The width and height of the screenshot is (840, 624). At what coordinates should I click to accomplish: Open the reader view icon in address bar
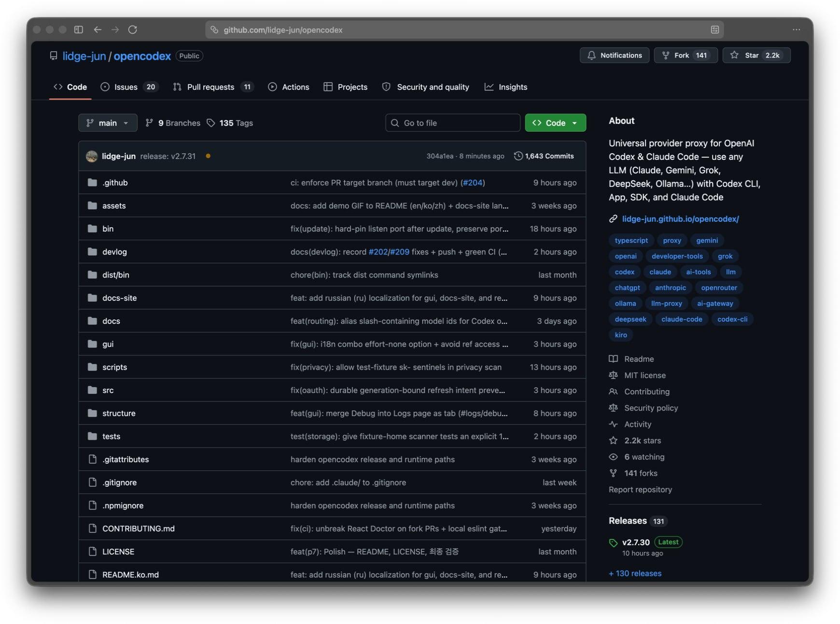715,29
